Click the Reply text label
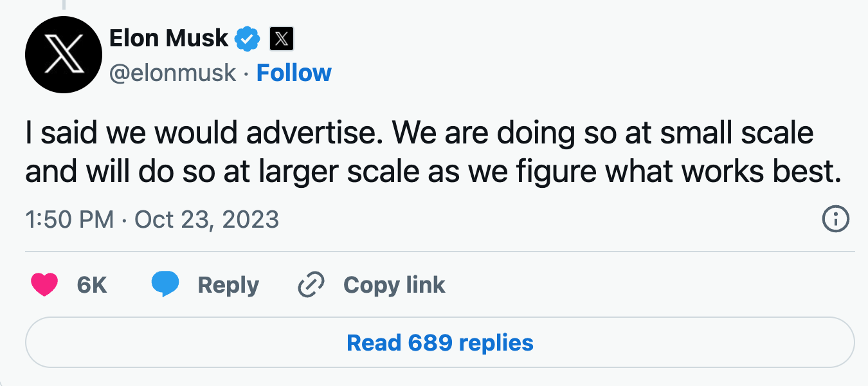 [x=228, y=285]
